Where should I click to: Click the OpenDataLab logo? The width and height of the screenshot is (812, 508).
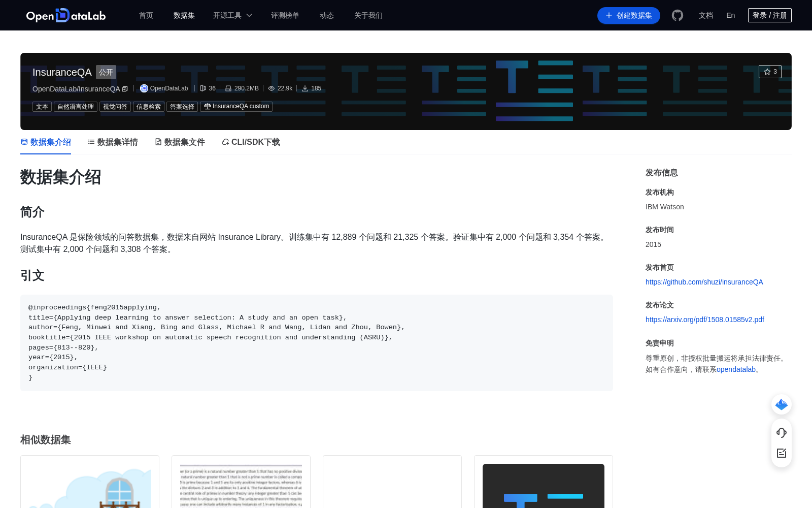pos(66,15)
